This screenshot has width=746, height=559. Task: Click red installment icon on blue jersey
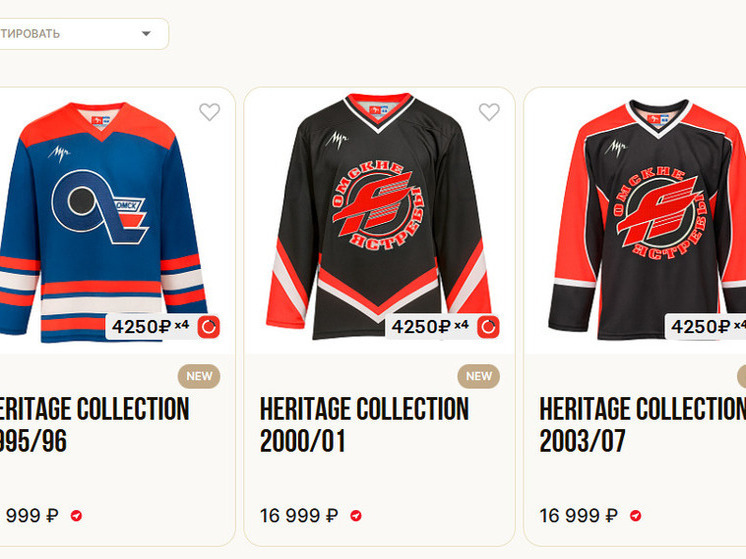pos(209,326)
